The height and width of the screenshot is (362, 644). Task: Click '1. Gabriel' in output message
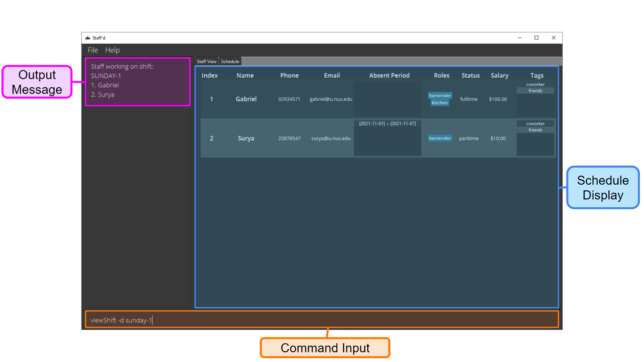click(105, 85)
